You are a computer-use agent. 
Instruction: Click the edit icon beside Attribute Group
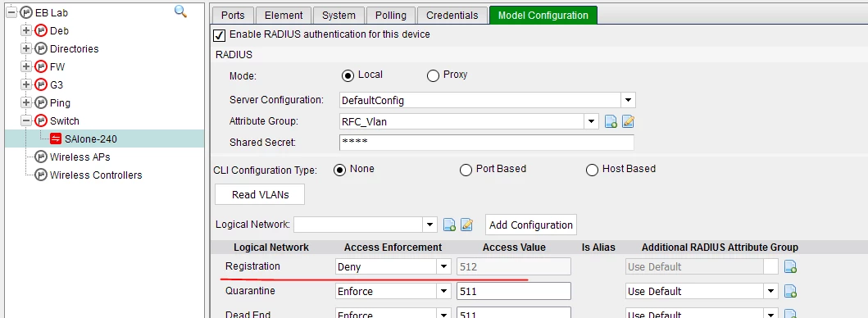coord(628,121)
